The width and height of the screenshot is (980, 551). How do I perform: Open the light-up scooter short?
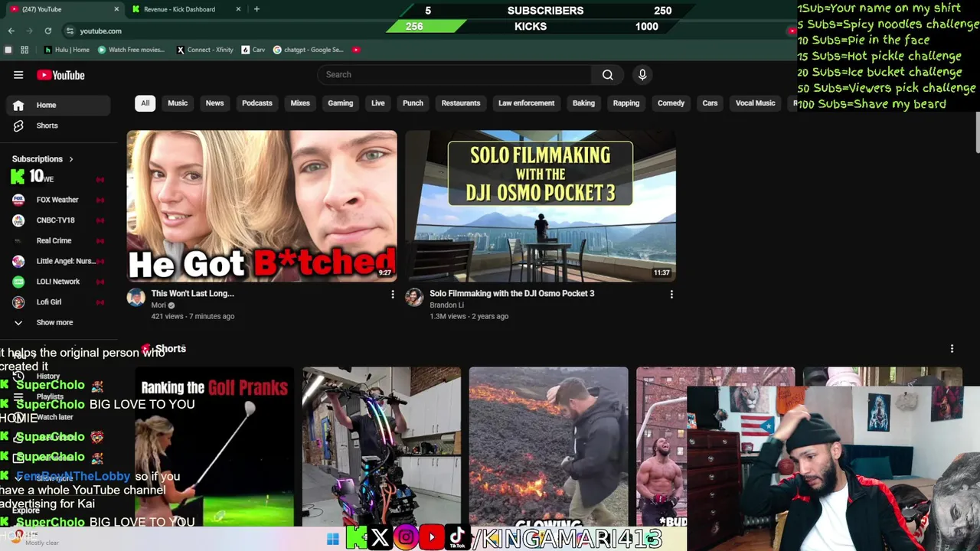pyautogui.click(x=381, y=447)
